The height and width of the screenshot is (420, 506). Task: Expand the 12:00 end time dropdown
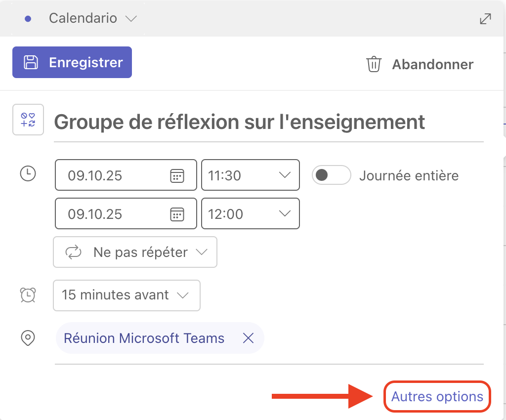coord(285,214)
